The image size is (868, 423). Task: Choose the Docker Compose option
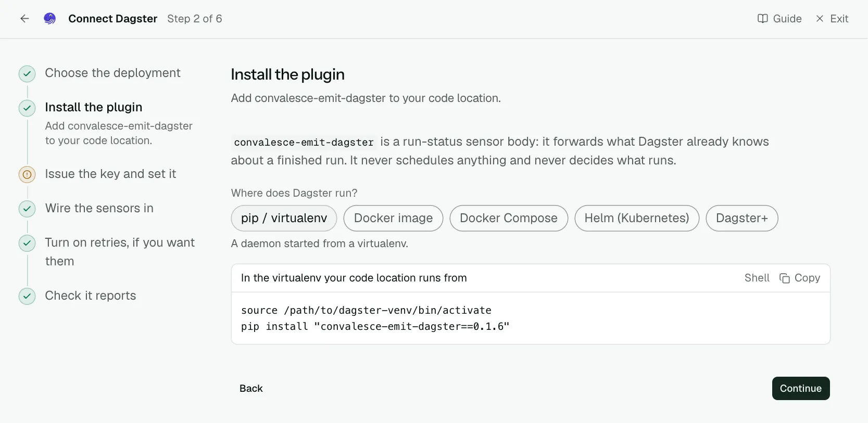[509, 218]
